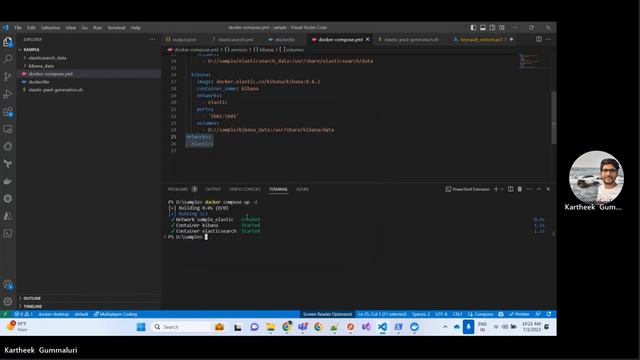This screenshot has width=640, height=360.
Task: Open File Explorer from taskbar
Action: coord(271,327)
